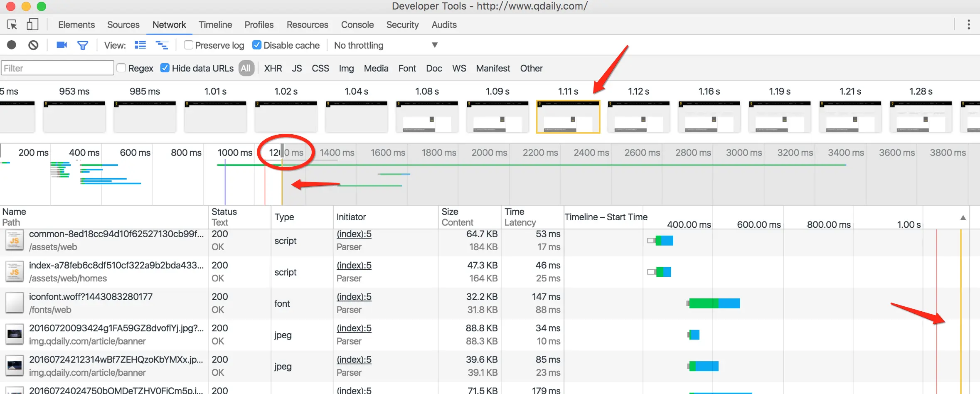The width and height of the screenshot is (980, 394).
Task: Click Timeline – Start Time column header
Action: (606, 217)
